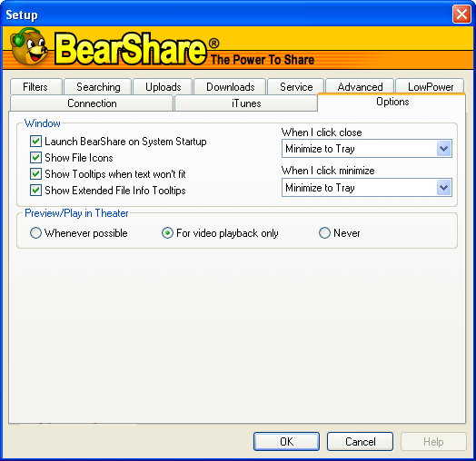
Task: Click the BearShare logo text in the banner
Action: (131, 48)
